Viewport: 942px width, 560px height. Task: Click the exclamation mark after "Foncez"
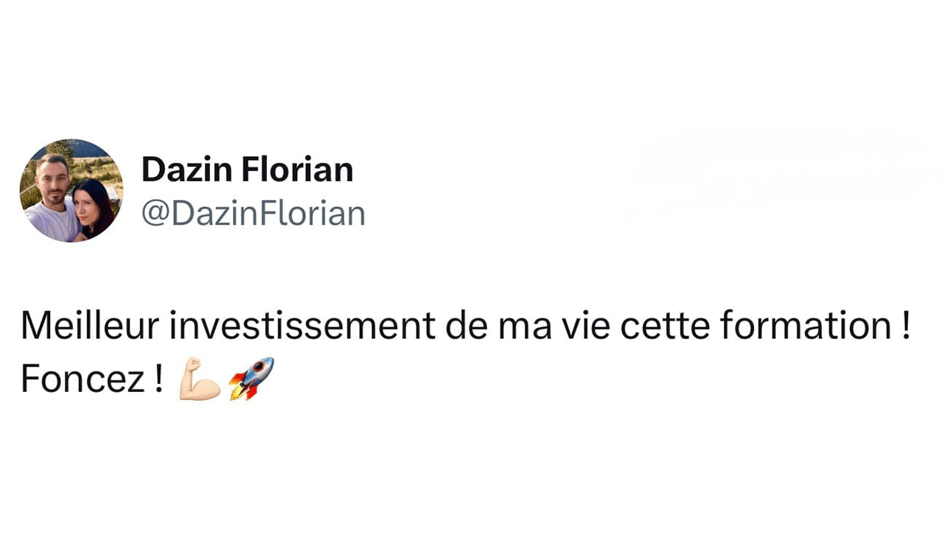[158, 380]
